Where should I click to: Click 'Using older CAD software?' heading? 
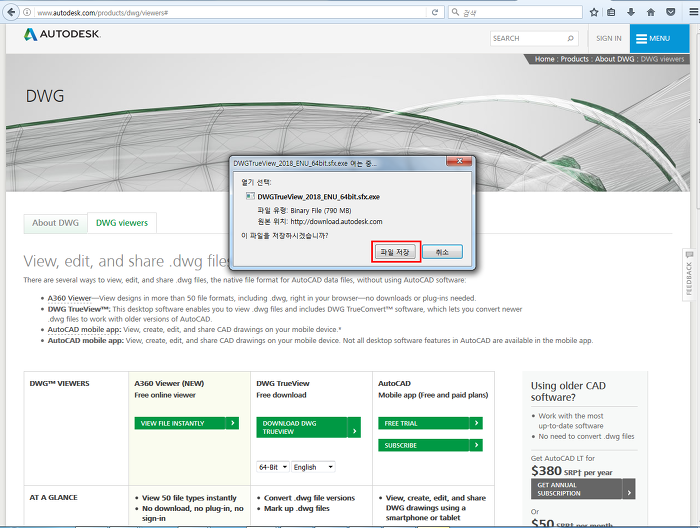pyautogui.click(x=568, y=391)
